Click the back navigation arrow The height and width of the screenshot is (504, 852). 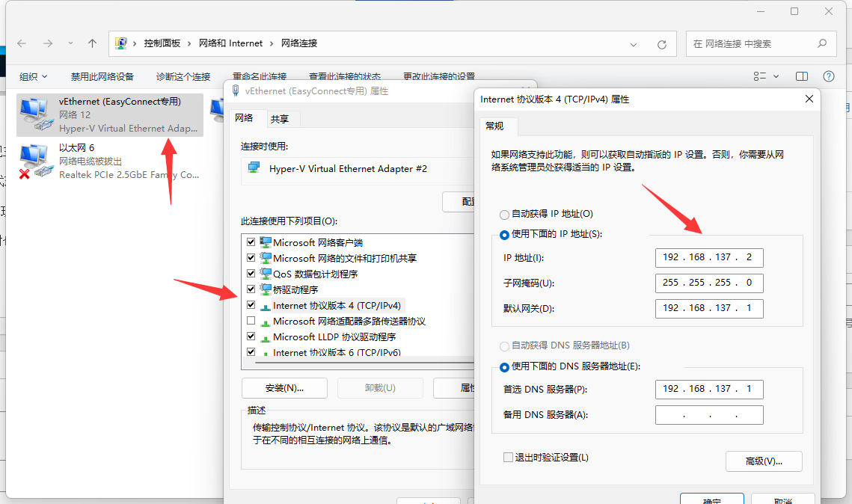pyautogui.click(x=22, y=43)
